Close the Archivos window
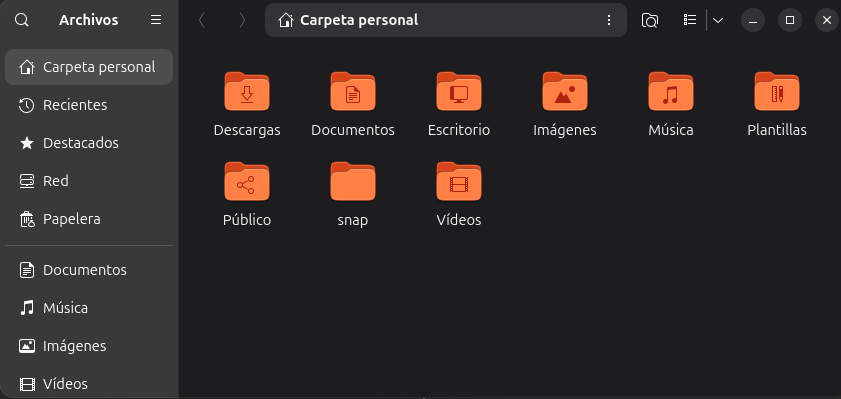Viewport: 841px width, 399px height. pos(827,20)
